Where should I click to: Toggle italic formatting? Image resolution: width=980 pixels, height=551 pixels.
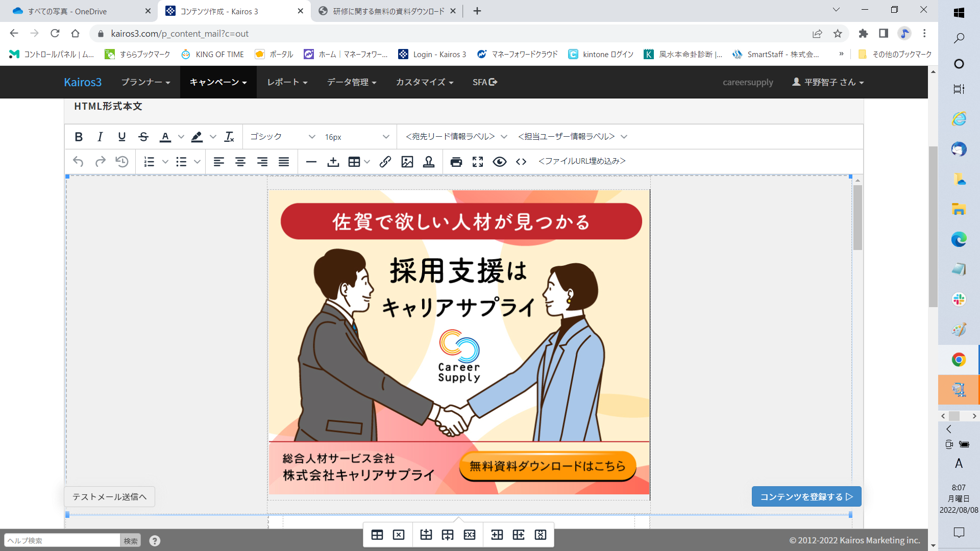tap(100, 137)
